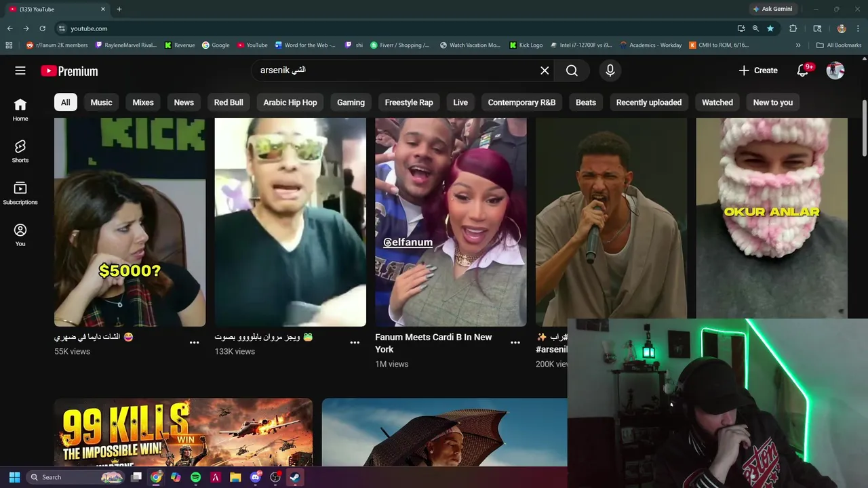The width and height of the screenshot is (868, 488).
Task: Open the notifications bell
Action: coord(803,70)
